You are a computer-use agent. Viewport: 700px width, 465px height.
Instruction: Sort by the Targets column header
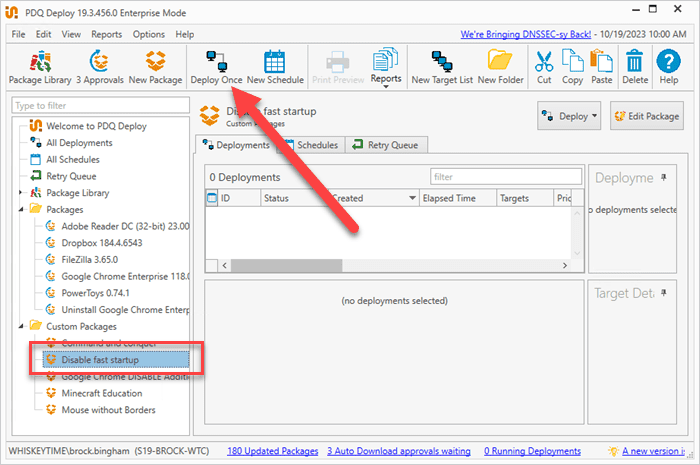tap(525, 198)
